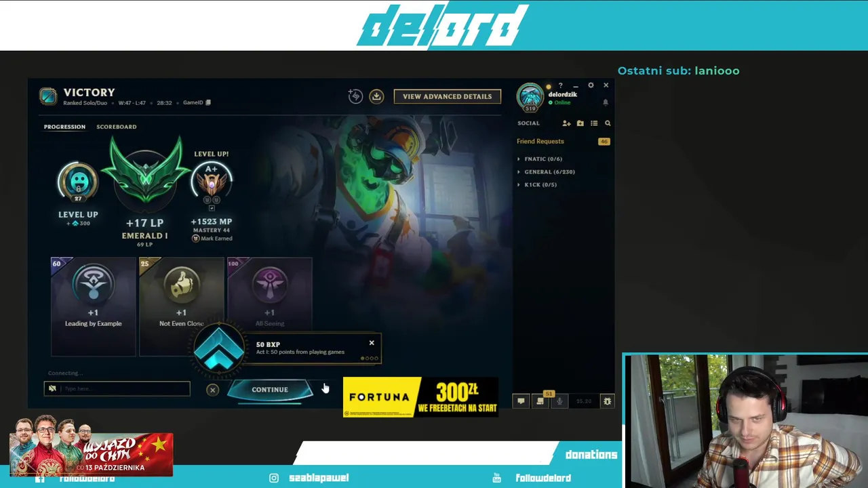
Task: Click the Wyjazd do Chin banner
Action: [x=91, y=447]
